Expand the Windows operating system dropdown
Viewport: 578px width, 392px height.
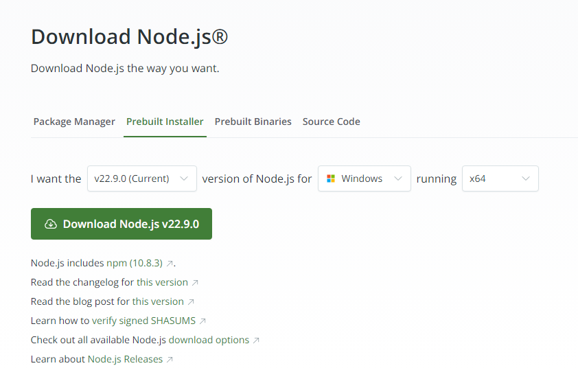pyautogui.click(x=365, y=178)
